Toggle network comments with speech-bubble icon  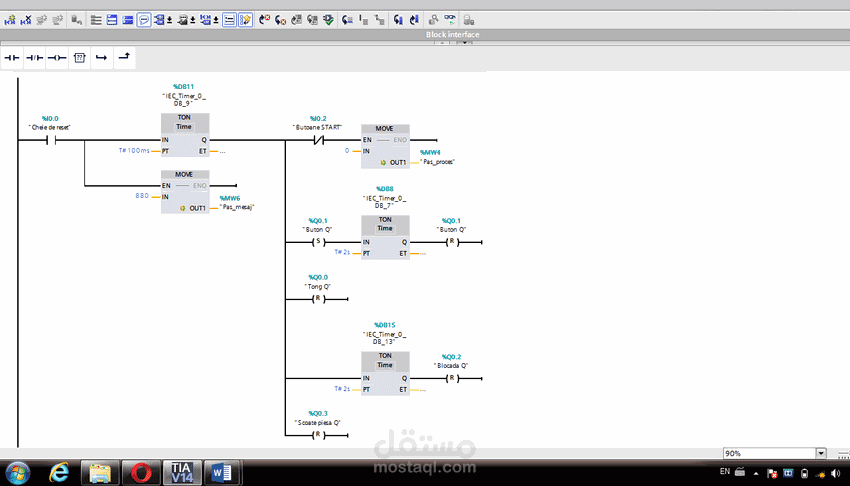pos(144,20)
